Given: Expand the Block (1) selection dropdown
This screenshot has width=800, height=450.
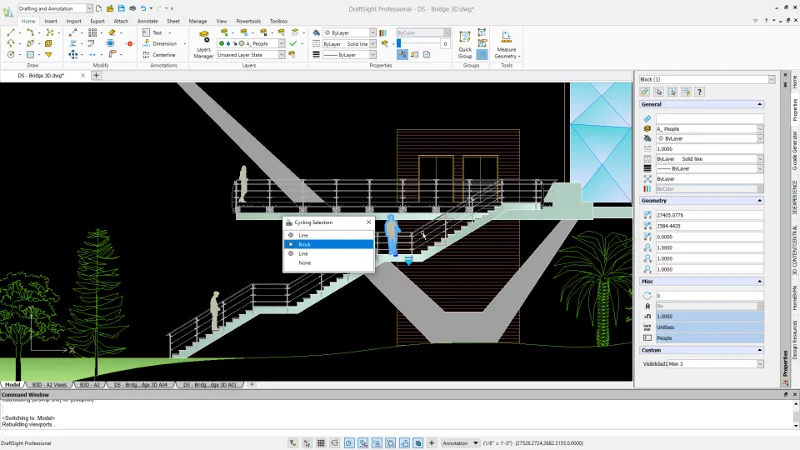Looking at the screenshot, I should point(771,79).
